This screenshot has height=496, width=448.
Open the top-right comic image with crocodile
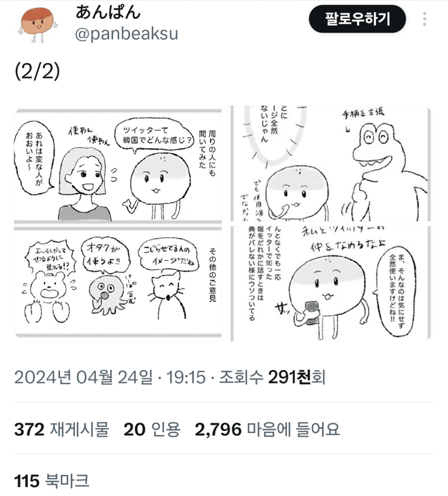pyautogui.click(x=331, y=164)
